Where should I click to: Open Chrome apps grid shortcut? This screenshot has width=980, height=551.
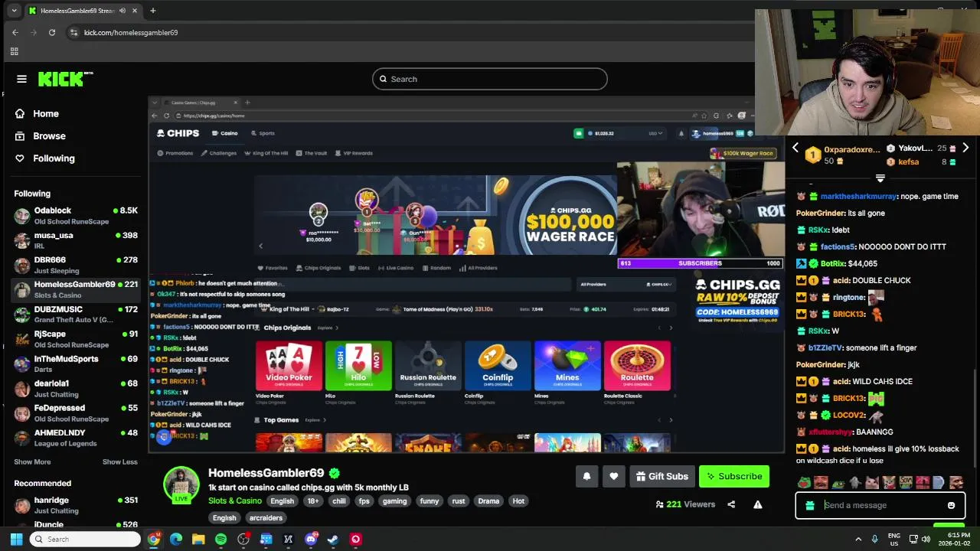pos(14,51)
